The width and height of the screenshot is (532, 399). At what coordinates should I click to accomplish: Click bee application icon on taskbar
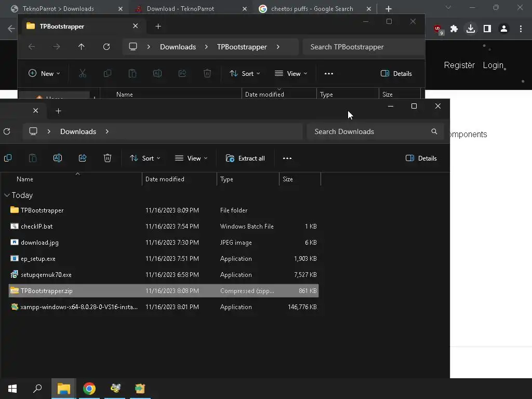(115, 389)
